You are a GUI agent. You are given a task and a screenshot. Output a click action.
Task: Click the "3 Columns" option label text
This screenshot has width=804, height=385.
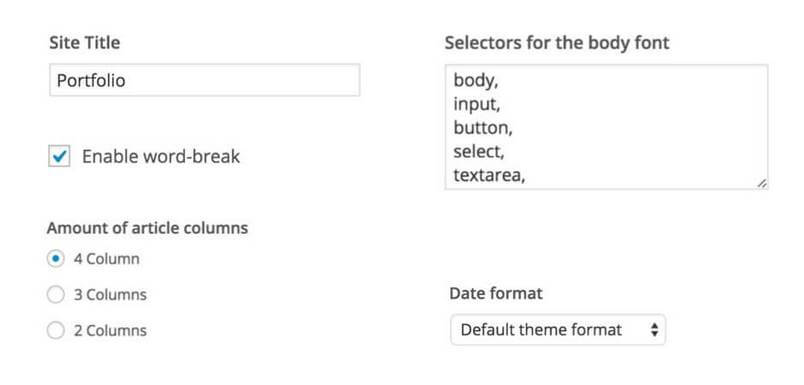110,295
